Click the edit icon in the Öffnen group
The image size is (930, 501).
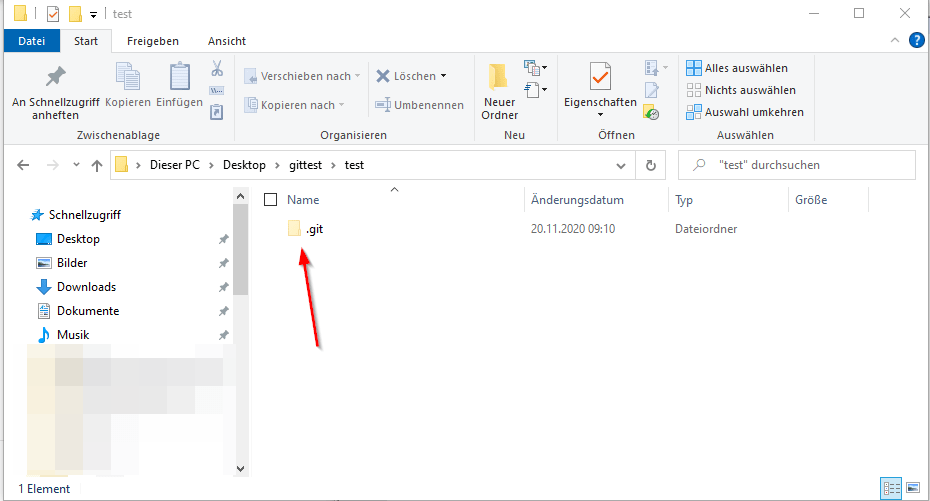point(651,90)
